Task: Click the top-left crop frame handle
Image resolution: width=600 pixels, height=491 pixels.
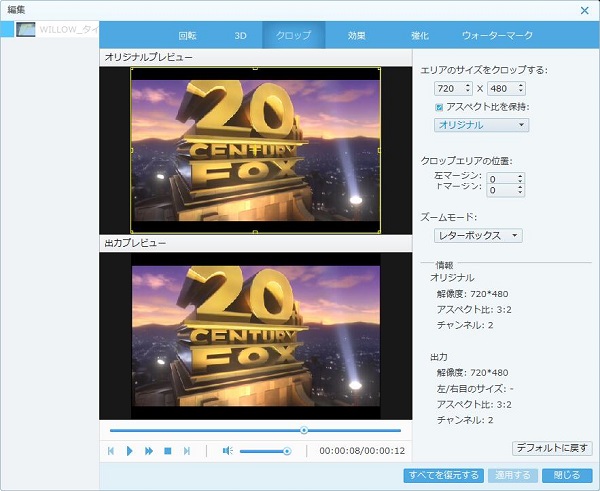Action: (x=132, y=69)
